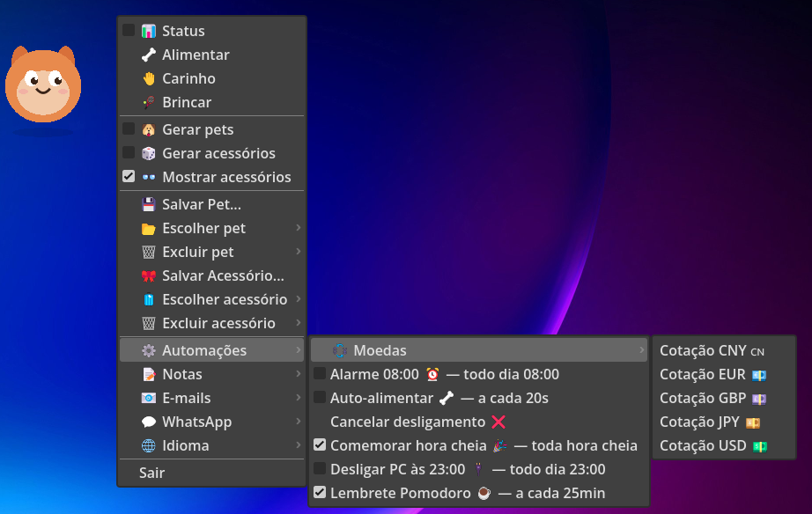Screen dimensions: 812x514
Task: Click the globe icon beside Idioma
Action: click(x=149, y=445)
